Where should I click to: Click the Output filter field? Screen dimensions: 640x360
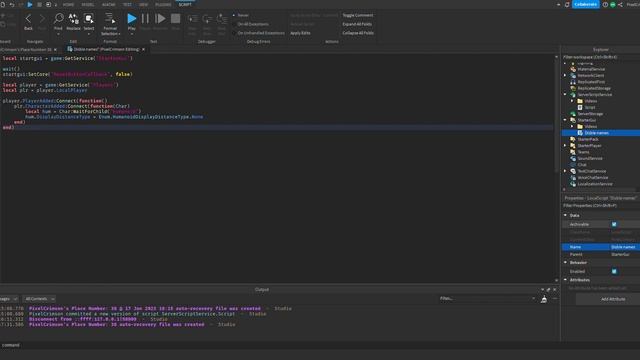click(x=487, y=299)
